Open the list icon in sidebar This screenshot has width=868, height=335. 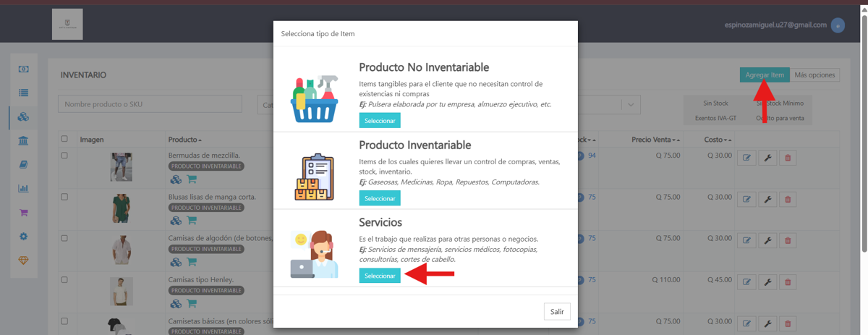click(24, 93)
